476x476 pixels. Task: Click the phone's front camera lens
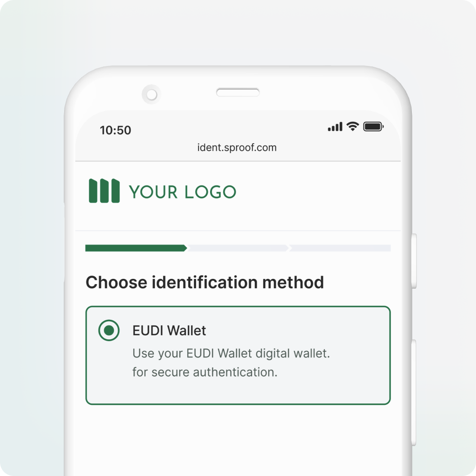click(x=152, y=94)
